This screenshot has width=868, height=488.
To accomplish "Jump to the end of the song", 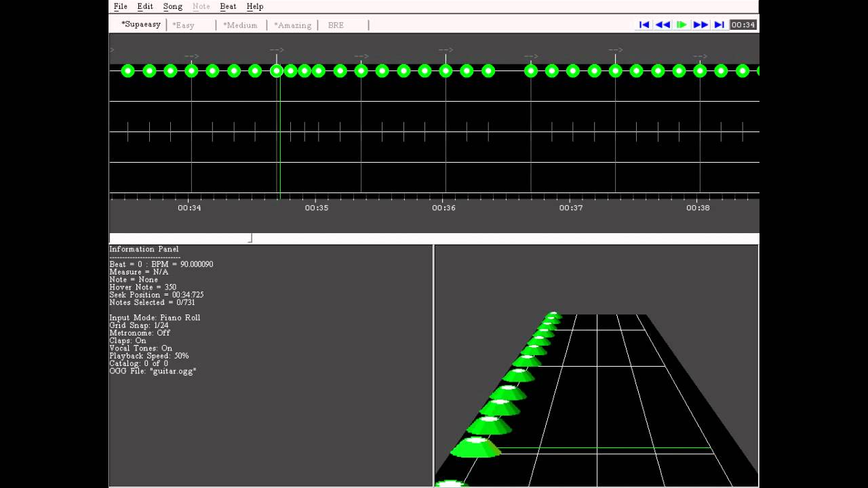I will [719, 25].
